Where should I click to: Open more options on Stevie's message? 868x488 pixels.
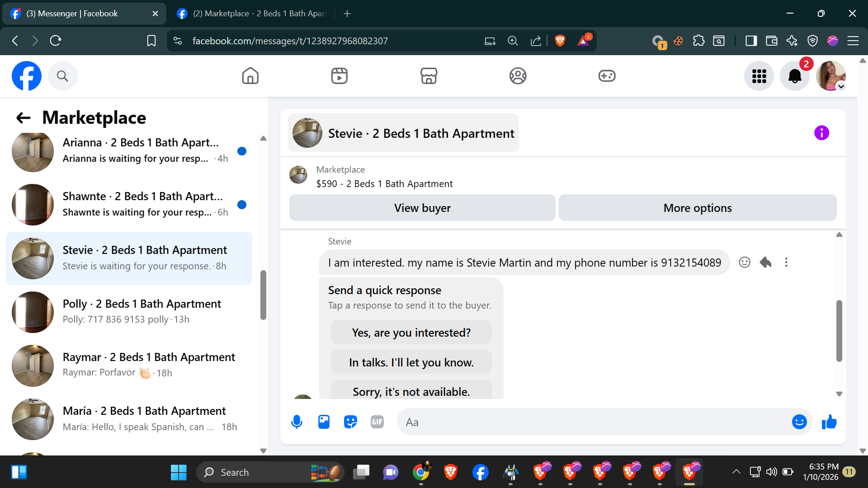tap(786, 263)
